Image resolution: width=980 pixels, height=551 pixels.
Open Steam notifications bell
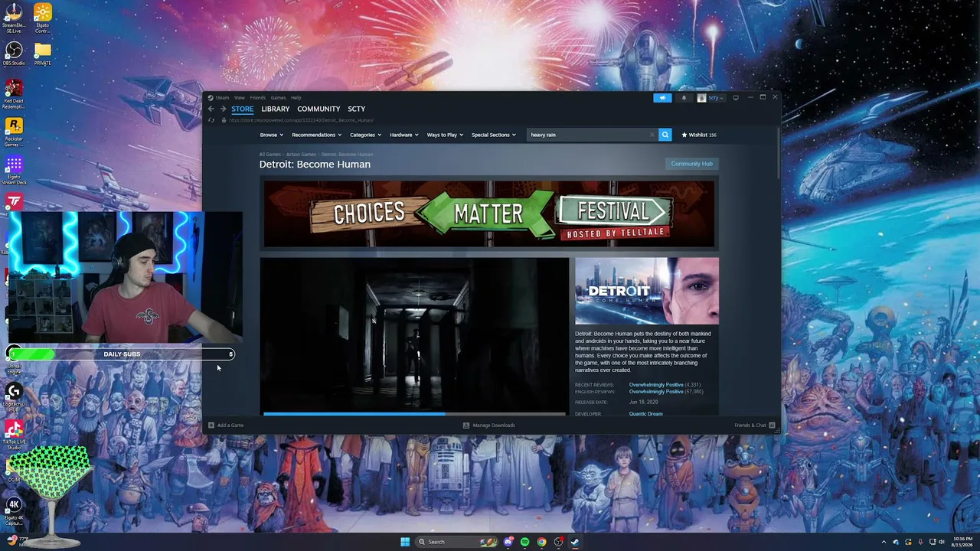click(x=684, y=98)
